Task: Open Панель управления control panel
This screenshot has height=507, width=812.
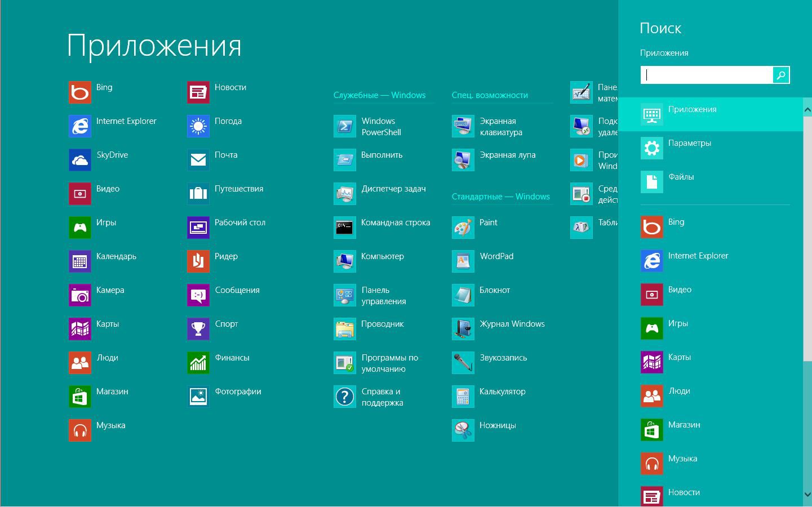Action: [370, 295]
